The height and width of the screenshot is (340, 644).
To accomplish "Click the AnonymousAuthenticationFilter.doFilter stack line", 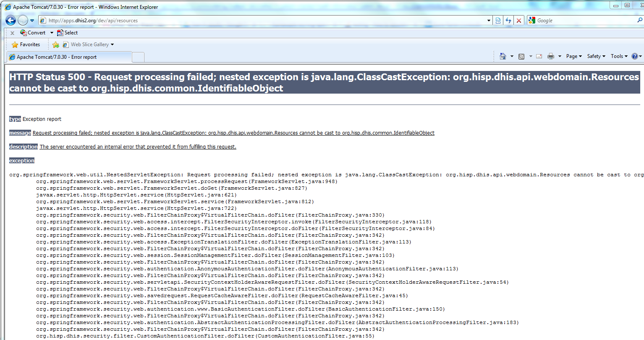I will (x=247, y=269).
